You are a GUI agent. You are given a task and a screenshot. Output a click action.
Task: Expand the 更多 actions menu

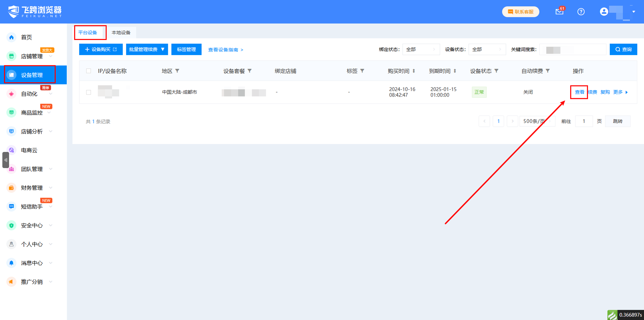(x=620, y=92)
